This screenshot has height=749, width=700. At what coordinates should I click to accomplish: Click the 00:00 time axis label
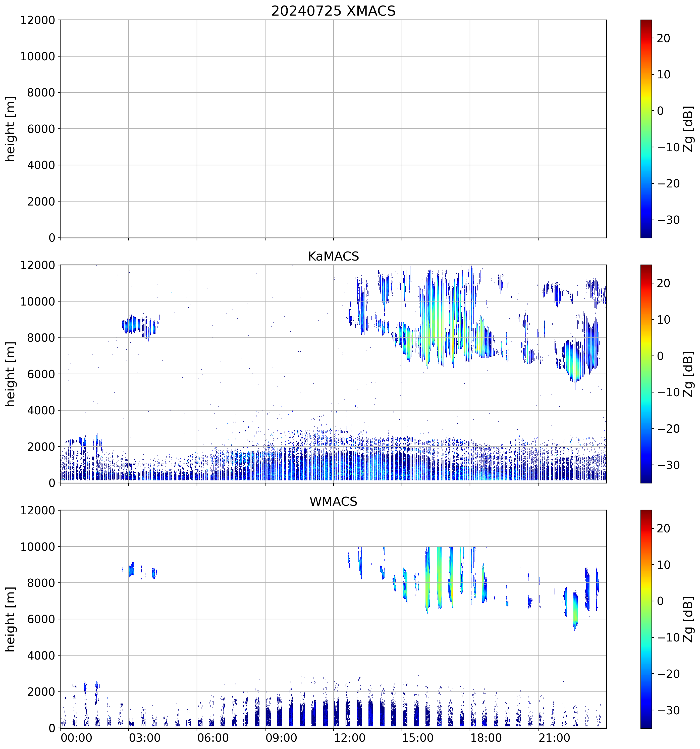point(76,738)
